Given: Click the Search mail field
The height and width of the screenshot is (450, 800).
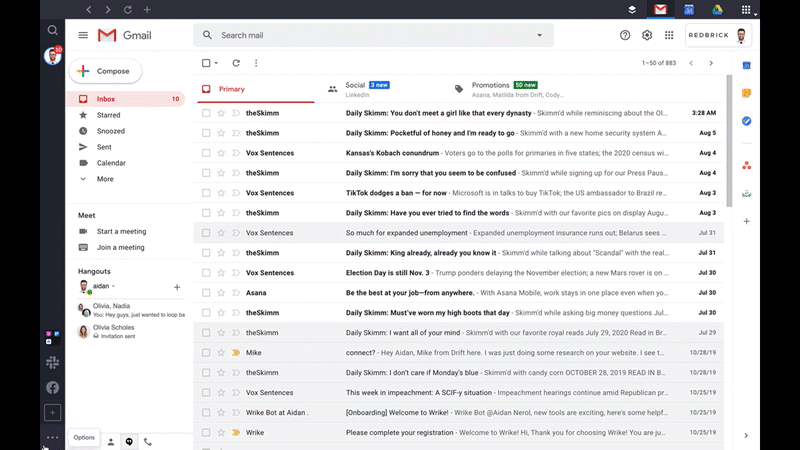Looking at the screenshot, I should [x=373, y=35].
